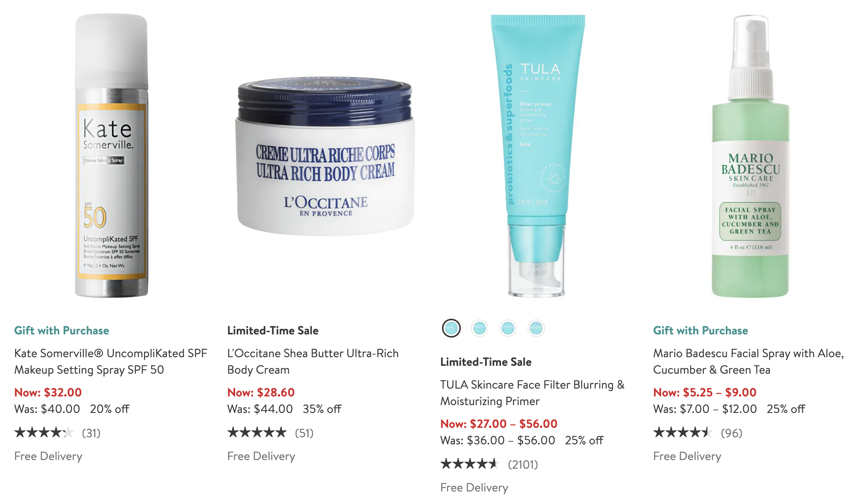851x504 pixels.
Task: Click Gift with Purchase label on Kate Somerville
Action: coord(62,331)
